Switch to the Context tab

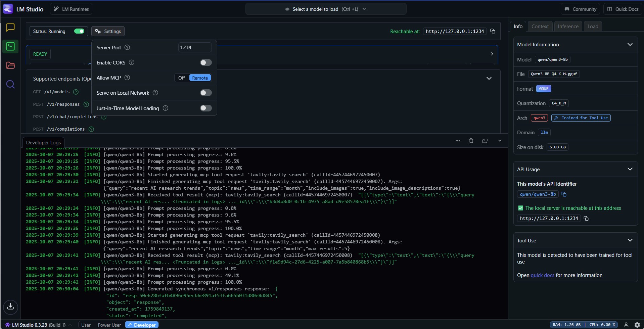[540, 26]
